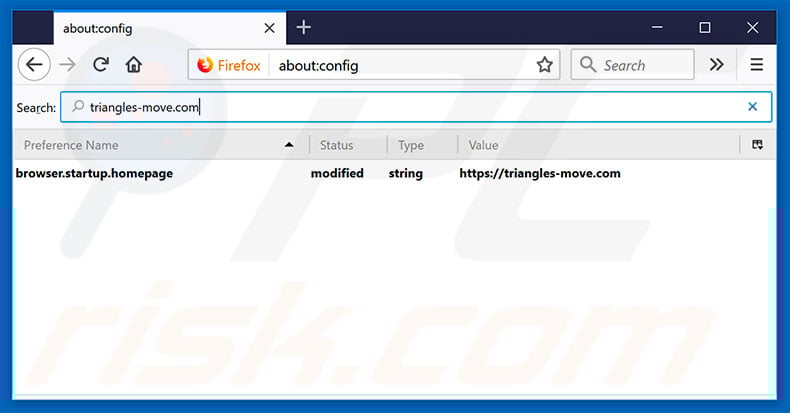Sort by Preference Name column header
Screen dimensions: 790x413
pyautogui.click(x=161, y=145)
